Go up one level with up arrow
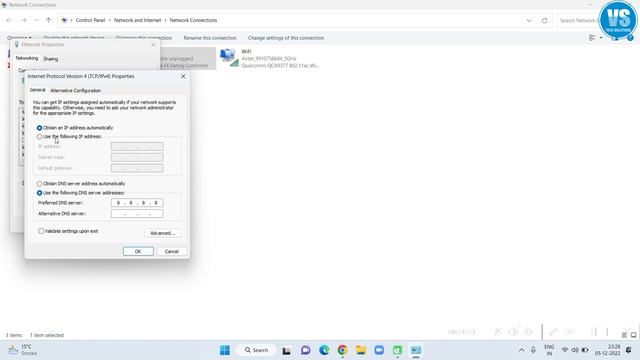 coord(49,20)
